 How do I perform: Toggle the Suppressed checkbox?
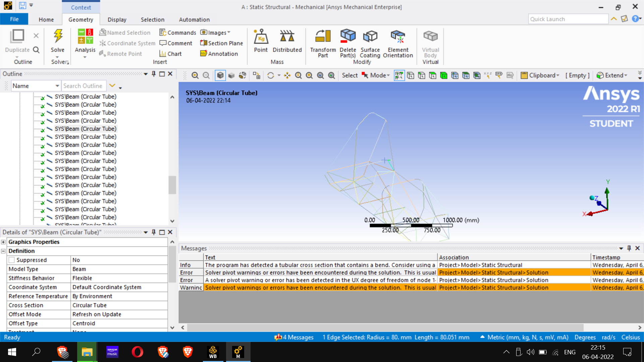(12, 260)
